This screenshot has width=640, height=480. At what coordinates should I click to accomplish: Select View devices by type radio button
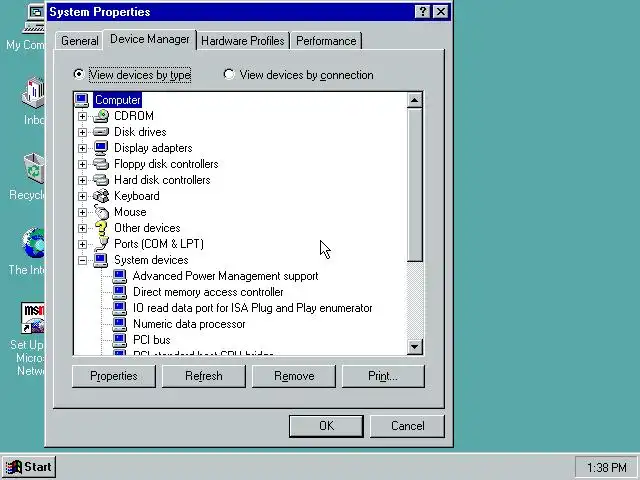click(x=79, y=74)
